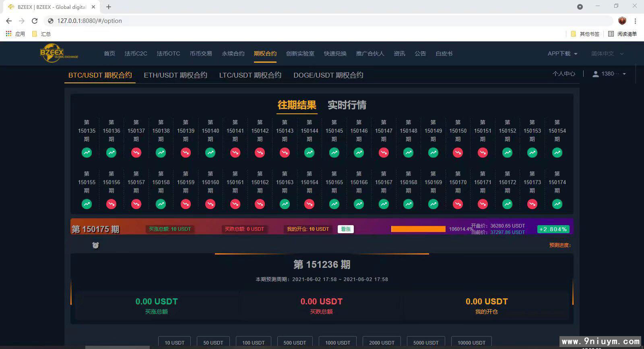Click the down-trend icon for period 150137
Screen dimensions: 644x349
point(136,153)
